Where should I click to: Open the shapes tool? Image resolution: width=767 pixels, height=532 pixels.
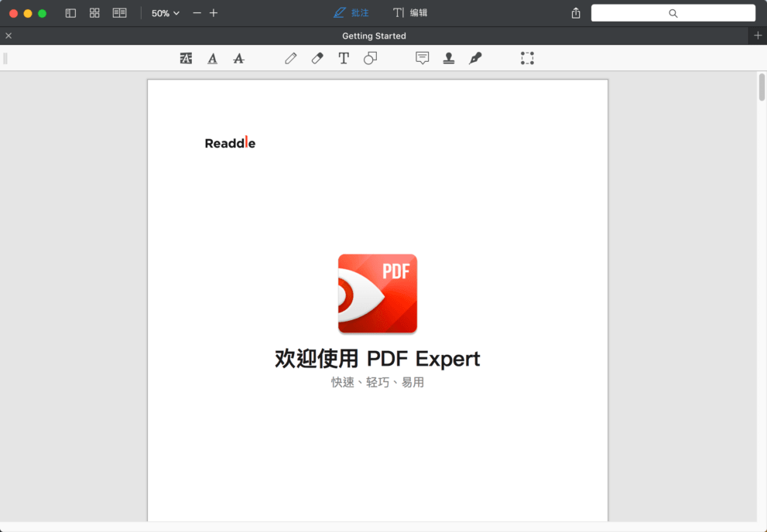click(x=370, y=58)
